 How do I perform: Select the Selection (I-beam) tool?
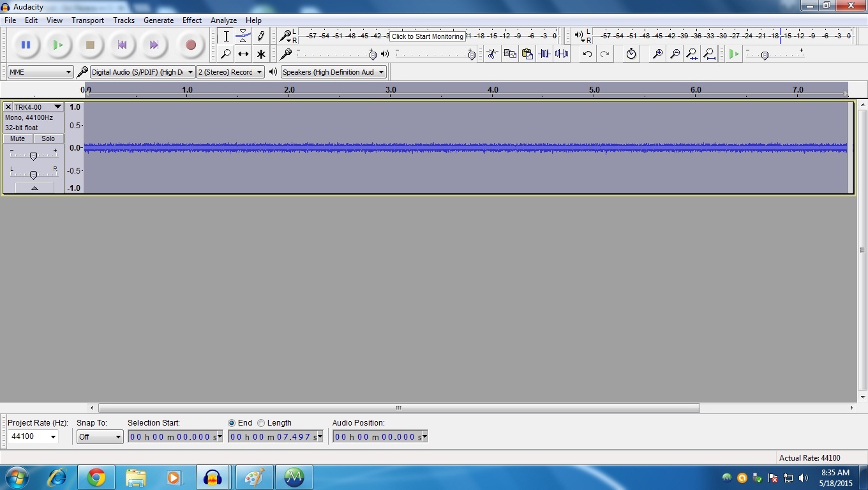point(226,36)
